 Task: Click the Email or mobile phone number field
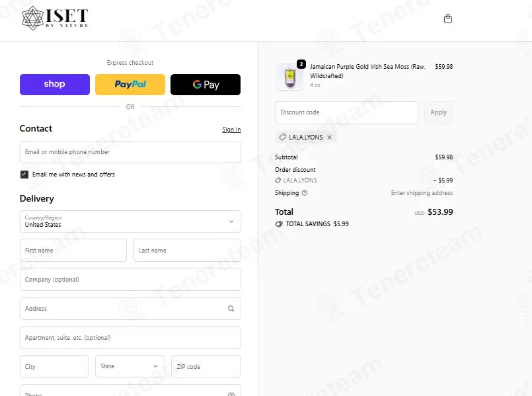tap(130, 152)
